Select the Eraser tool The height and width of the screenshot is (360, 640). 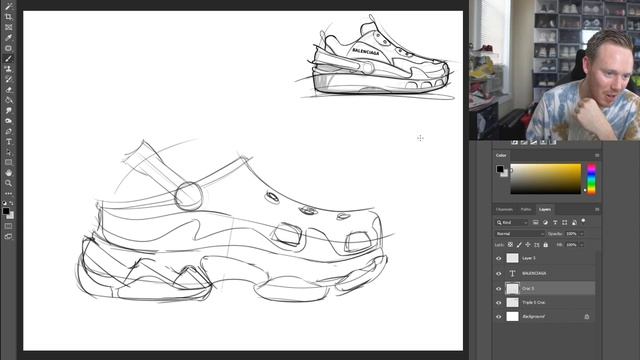click(8, 90)
